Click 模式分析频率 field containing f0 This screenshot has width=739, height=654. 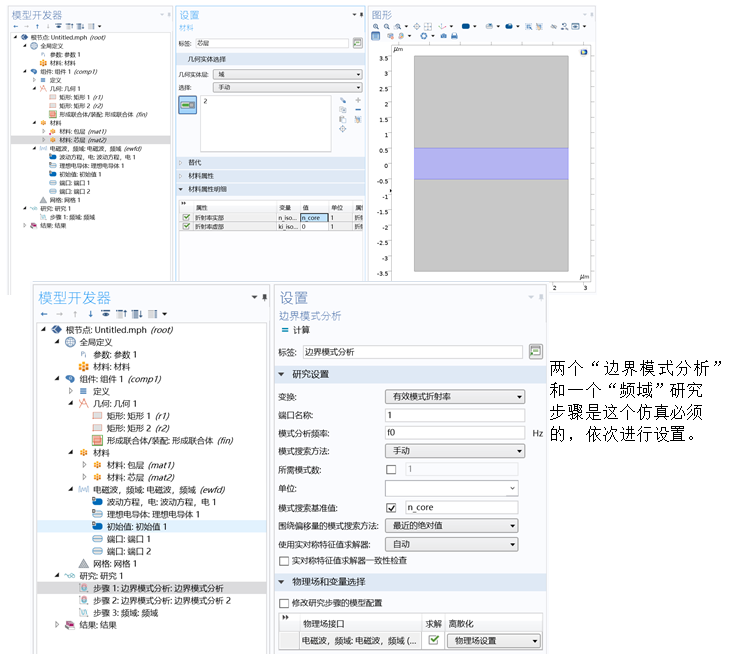coord(455,433)
